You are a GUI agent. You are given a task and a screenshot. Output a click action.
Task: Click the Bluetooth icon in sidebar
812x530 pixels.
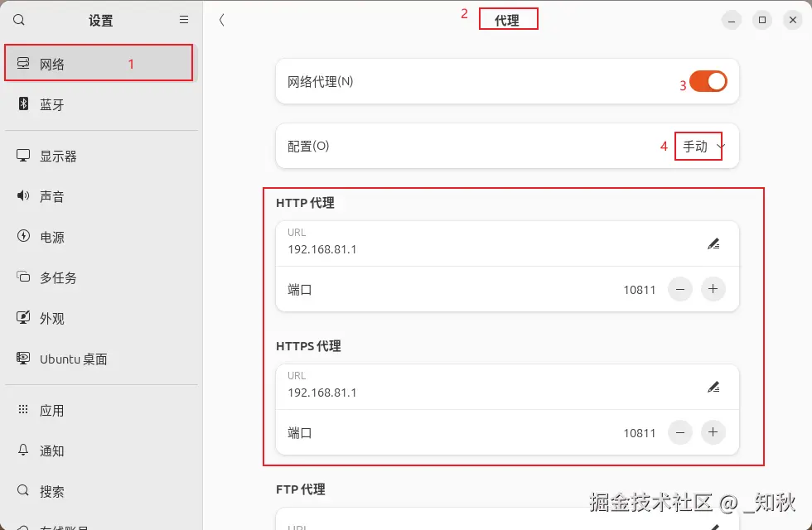[23, 104]
